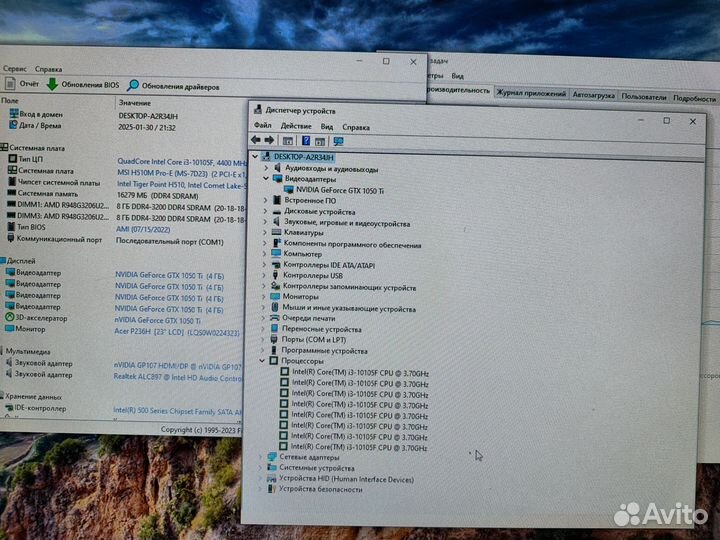Screen dimensions: 720x540
Task: Collapse the Видеоадаптеры node
Action: pyautogui.click(x=266, y=179)
